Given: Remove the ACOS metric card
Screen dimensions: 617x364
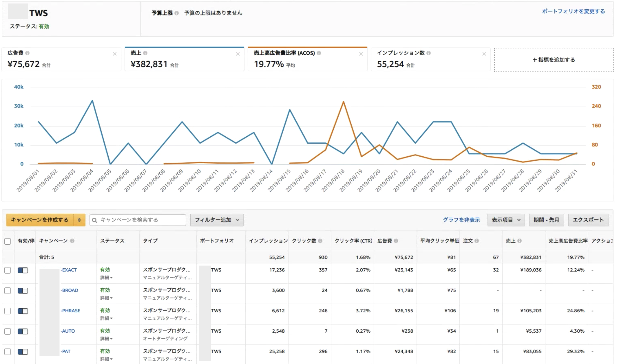Looking at the screenshot, I should (361, 54).
